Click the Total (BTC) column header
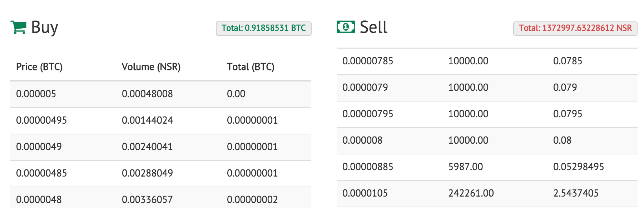 pyautogui.click(x=251, y=67)
